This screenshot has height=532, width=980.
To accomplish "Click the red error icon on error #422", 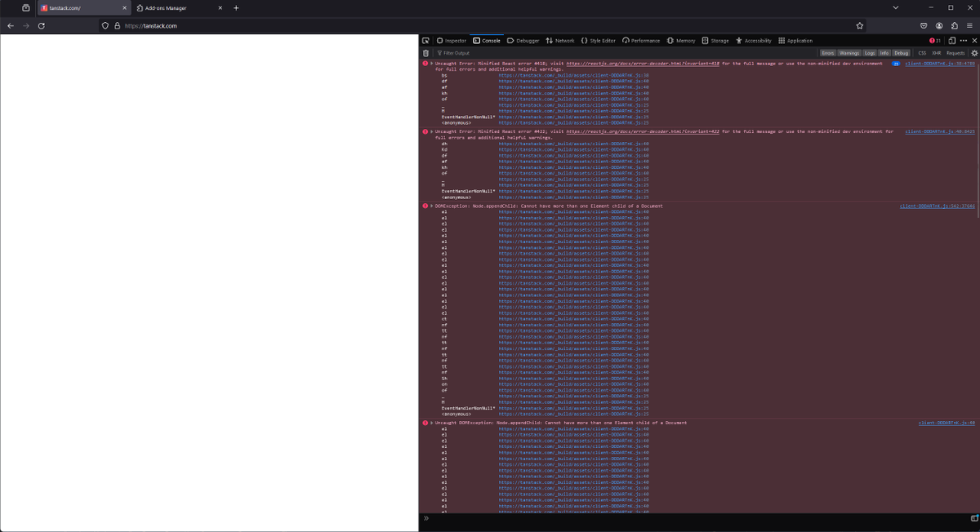I will 425,131.
